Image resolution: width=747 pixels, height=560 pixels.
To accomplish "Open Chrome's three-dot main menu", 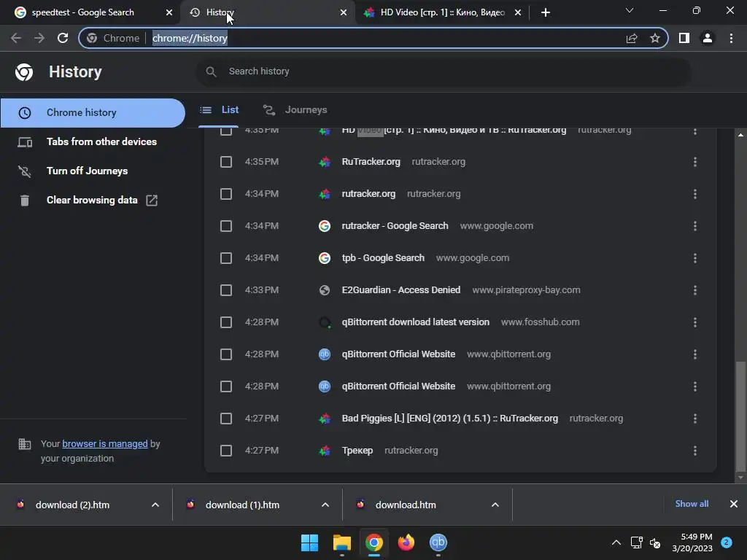I will pyautogui.click(x=731, y=38).
